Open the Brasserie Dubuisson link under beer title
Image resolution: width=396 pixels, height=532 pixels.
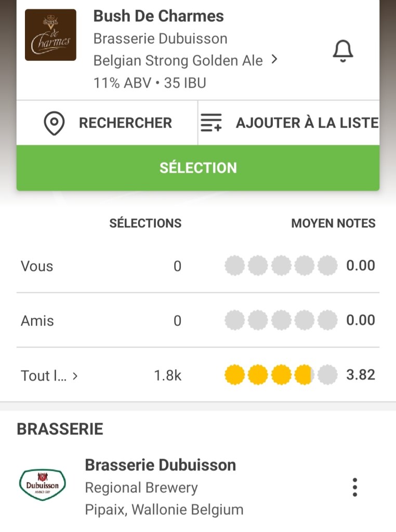[160, 39]
